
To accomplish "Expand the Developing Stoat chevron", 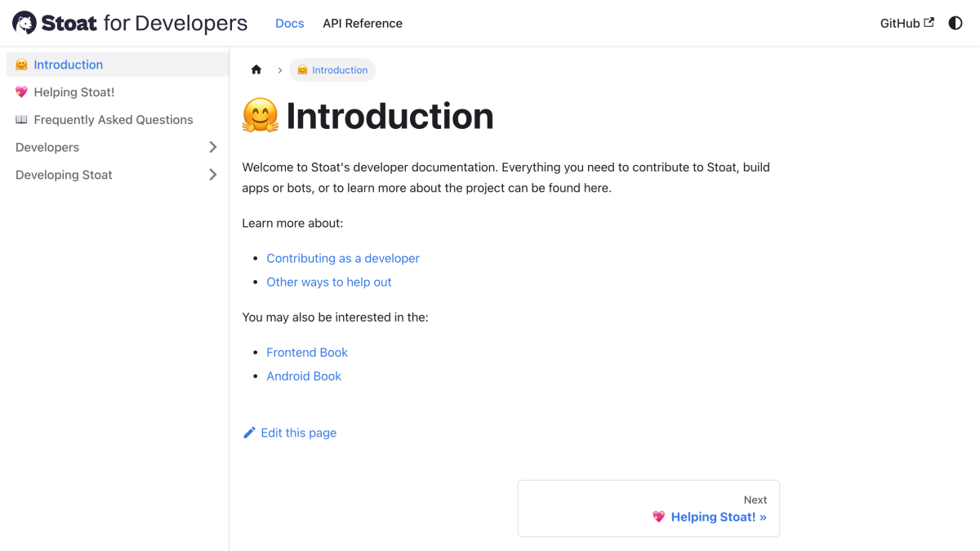I will [212, 175].
